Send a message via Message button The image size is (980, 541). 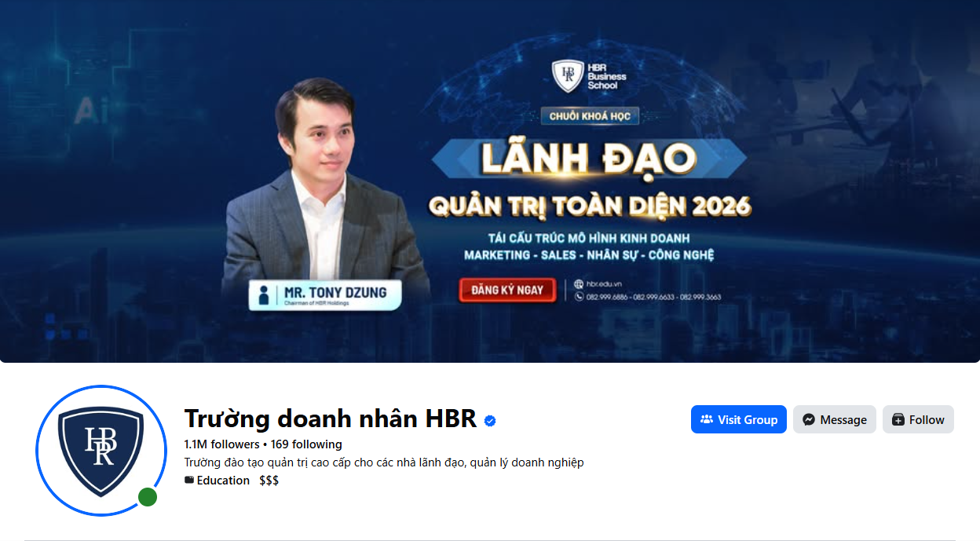tap(835, 419)
